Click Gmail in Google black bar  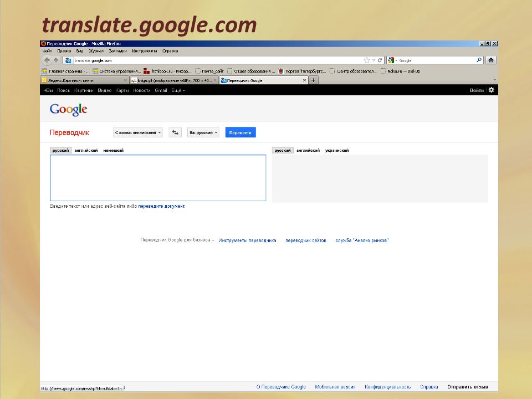pyautogui.click(x=161, y=90)
